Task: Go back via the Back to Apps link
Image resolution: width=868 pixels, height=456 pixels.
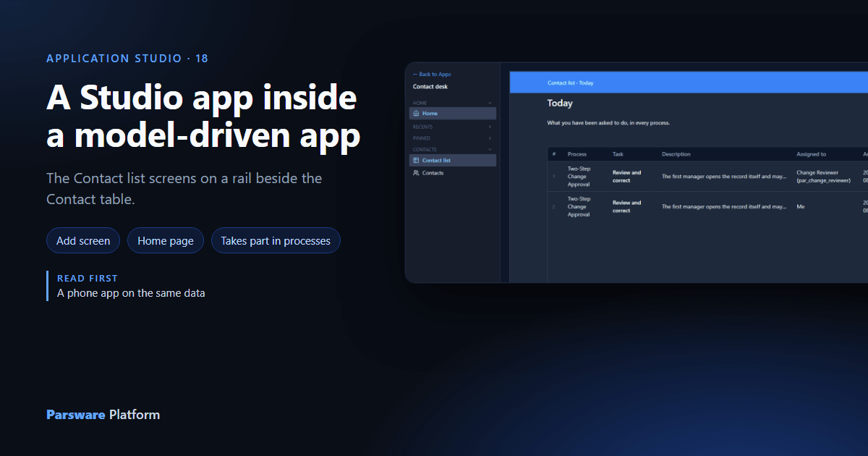Action: coord(432,75)
